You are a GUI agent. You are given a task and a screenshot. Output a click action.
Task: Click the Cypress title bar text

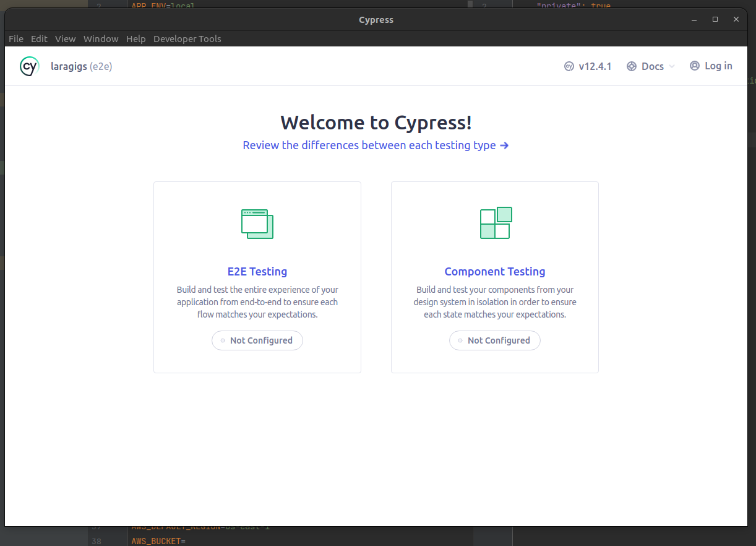click(x=376, y=20)
